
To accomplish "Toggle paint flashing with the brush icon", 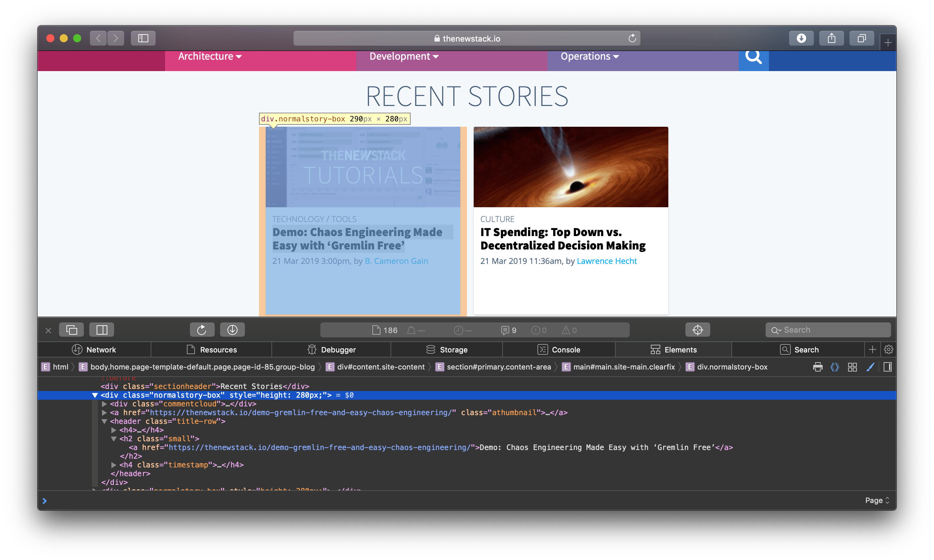I will (x=870, y=367).
